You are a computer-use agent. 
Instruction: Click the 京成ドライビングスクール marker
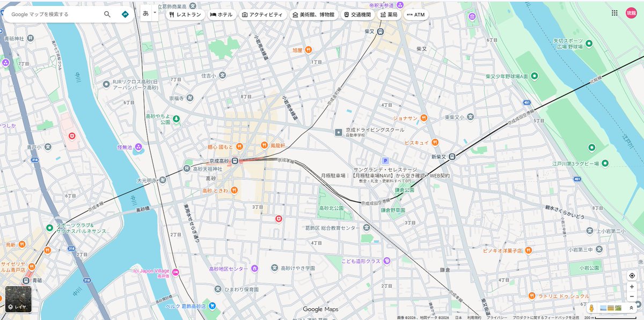click(x=339, y=132)
